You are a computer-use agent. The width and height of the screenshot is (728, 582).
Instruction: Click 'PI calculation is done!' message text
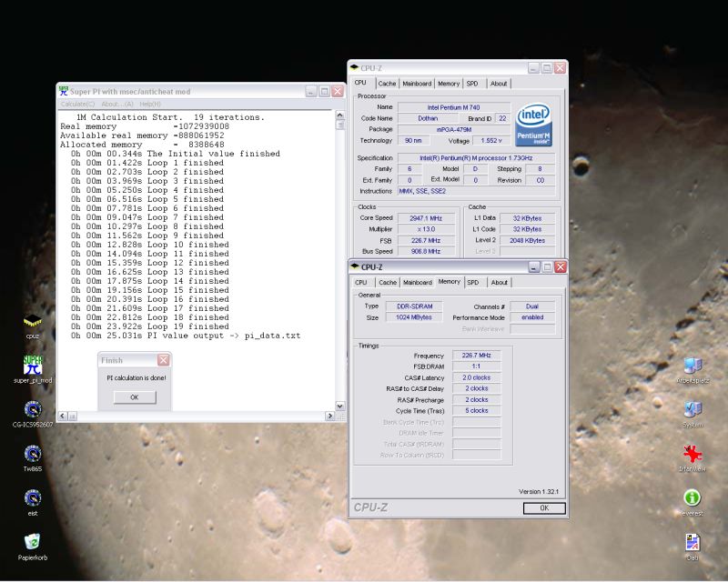[x=136, y=378]
